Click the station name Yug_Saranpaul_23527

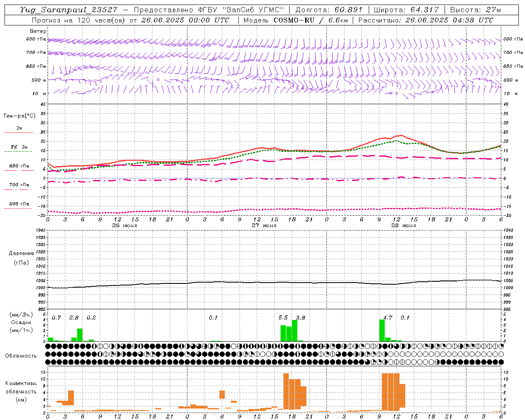(68, 10)
